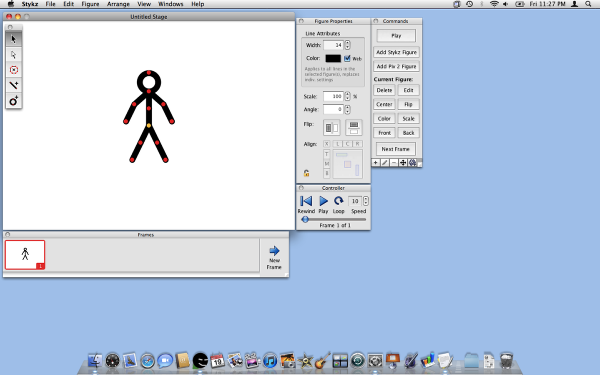Toggle the Web color checkbox
This screenshot has height=375, width=600.
347,59
